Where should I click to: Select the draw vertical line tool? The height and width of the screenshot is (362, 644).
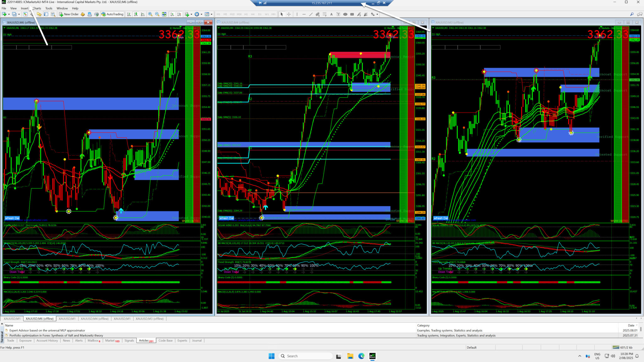tap(297, 14)
